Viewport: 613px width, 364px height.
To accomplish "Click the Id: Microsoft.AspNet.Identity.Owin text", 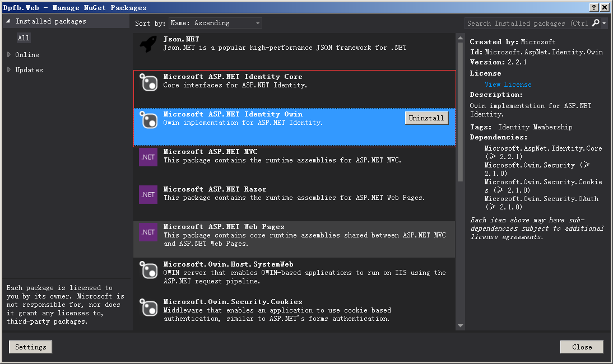I will 536,52.
